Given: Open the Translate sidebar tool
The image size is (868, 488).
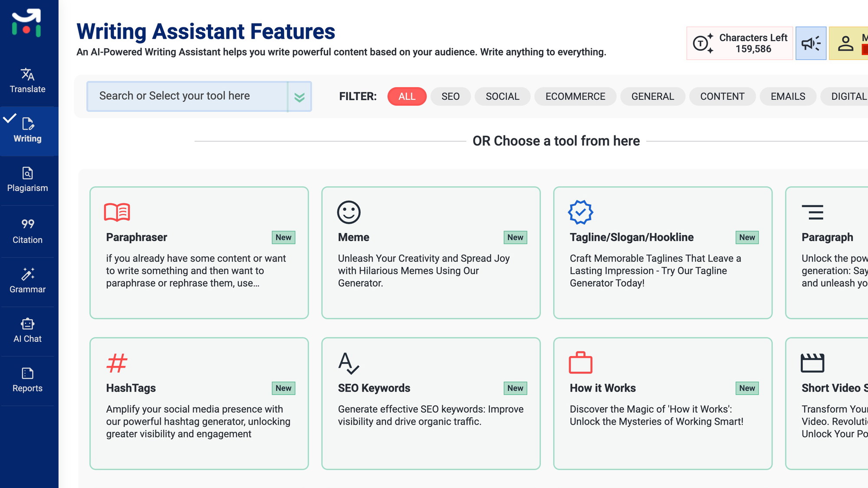Looking at the screenshot, I should [x=27, y=81].
